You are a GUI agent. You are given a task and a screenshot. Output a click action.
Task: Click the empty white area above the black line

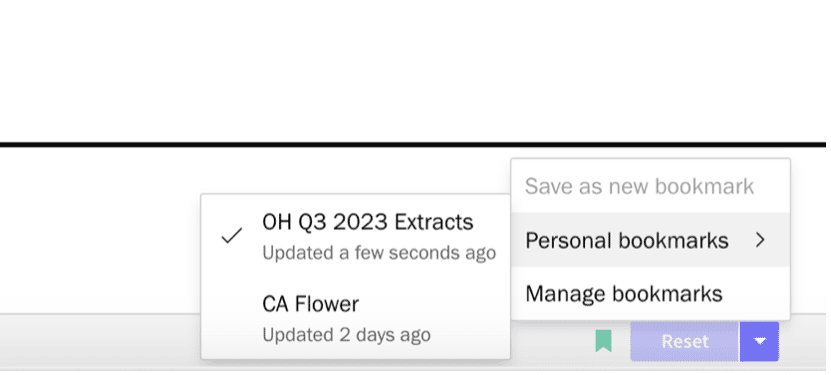[x=413, y=69]
